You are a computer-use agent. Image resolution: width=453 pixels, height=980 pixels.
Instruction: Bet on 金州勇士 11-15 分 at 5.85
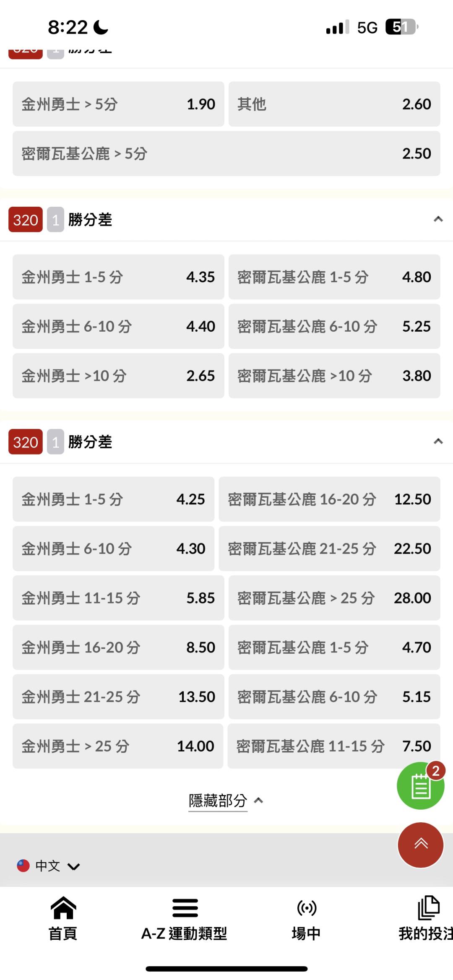118,598
